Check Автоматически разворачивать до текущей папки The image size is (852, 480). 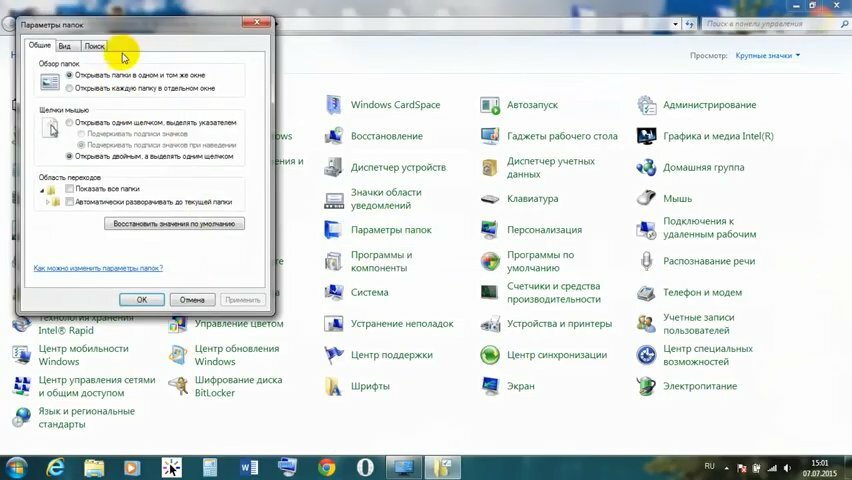pyautogui.click(x=70, y=202)
